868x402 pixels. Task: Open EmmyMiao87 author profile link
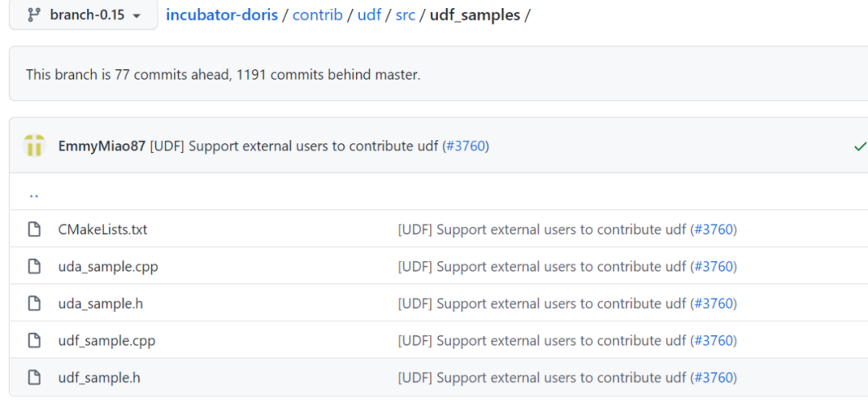tap(102, 146)
